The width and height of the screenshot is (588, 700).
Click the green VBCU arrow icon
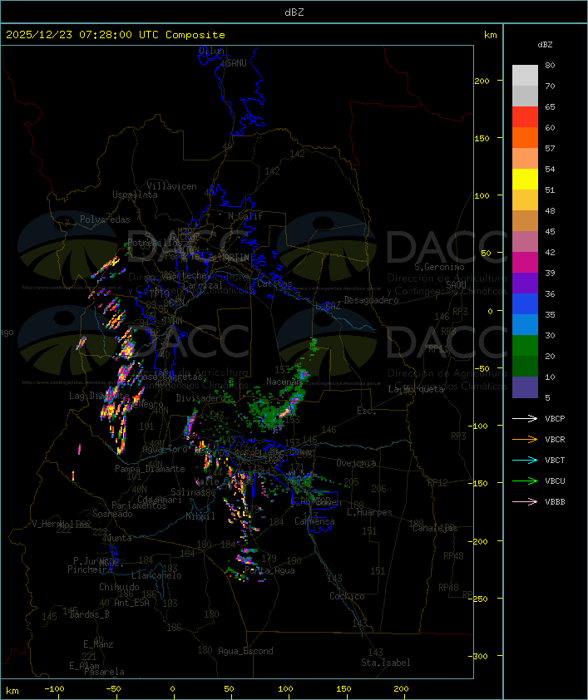point(525,481)
